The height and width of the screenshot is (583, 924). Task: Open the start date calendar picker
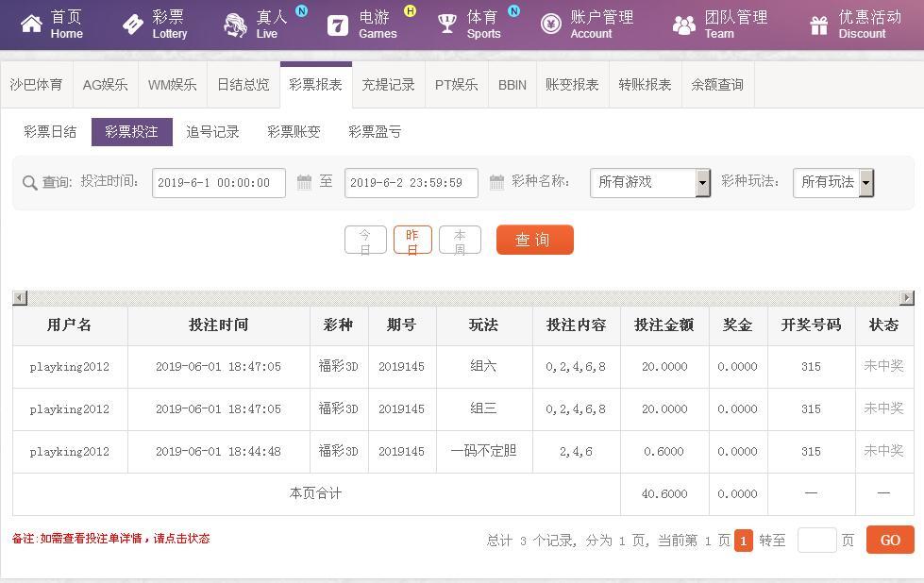click(304, 182)
